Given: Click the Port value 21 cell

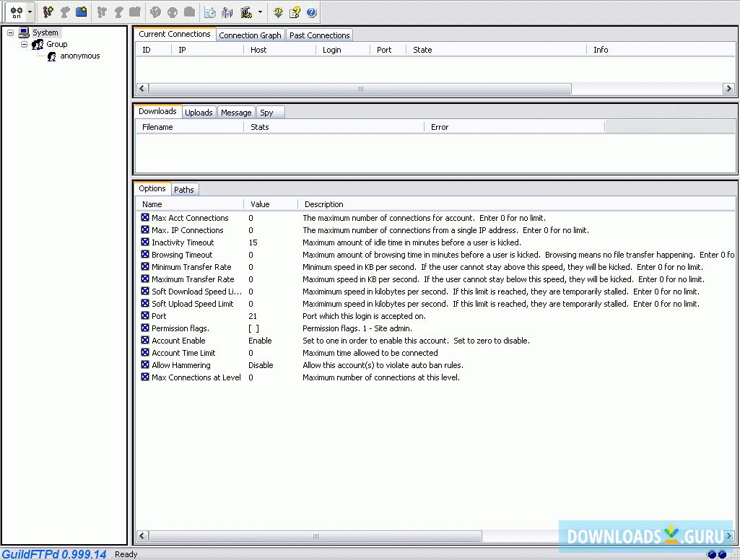Looking at the screenshot, I should (253, 316).
